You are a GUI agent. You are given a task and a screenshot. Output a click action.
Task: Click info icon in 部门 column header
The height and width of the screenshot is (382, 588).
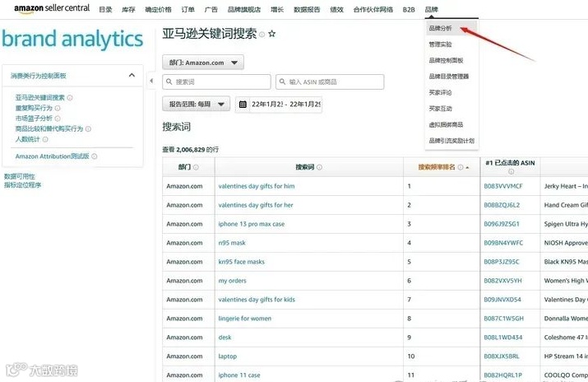(196, 167)
